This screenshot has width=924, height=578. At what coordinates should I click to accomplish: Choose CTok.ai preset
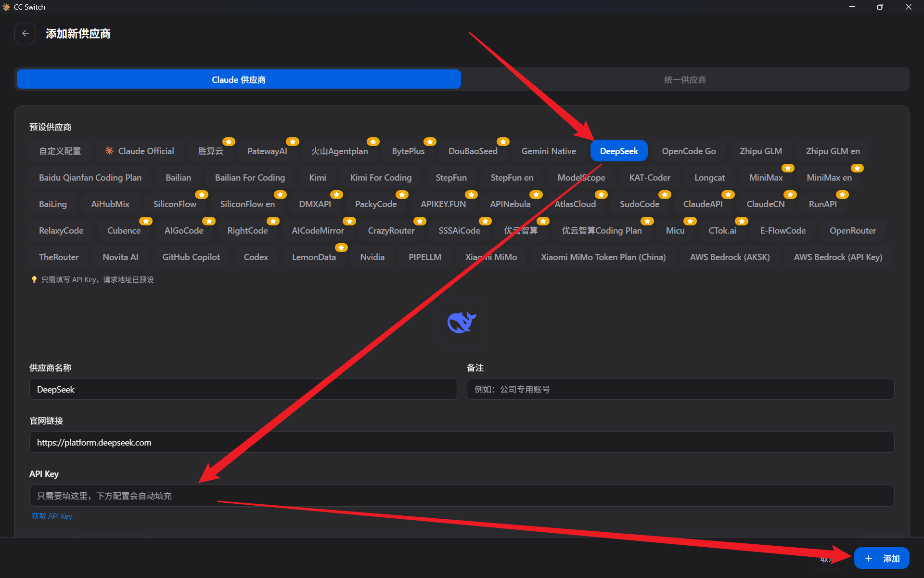[722, 230]
